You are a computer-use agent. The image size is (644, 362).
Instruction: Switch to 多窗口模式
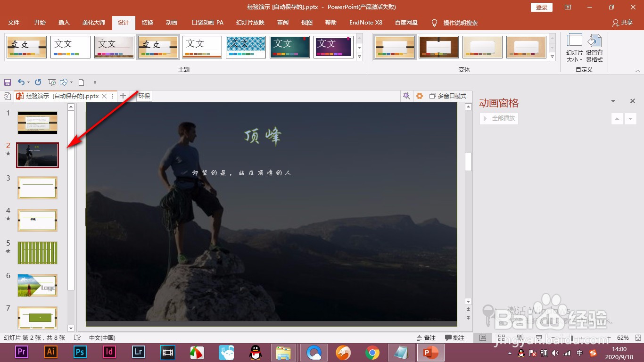click(x=448, y=96)
